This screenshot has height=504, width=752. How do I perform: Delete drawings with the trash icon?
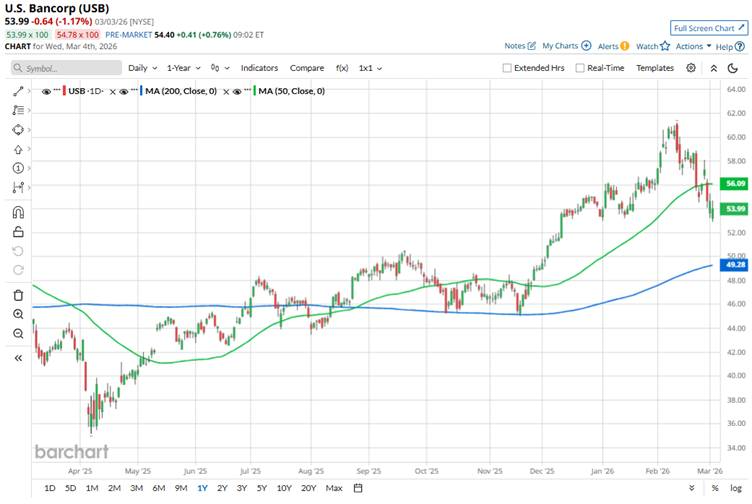tap(19, 295)
